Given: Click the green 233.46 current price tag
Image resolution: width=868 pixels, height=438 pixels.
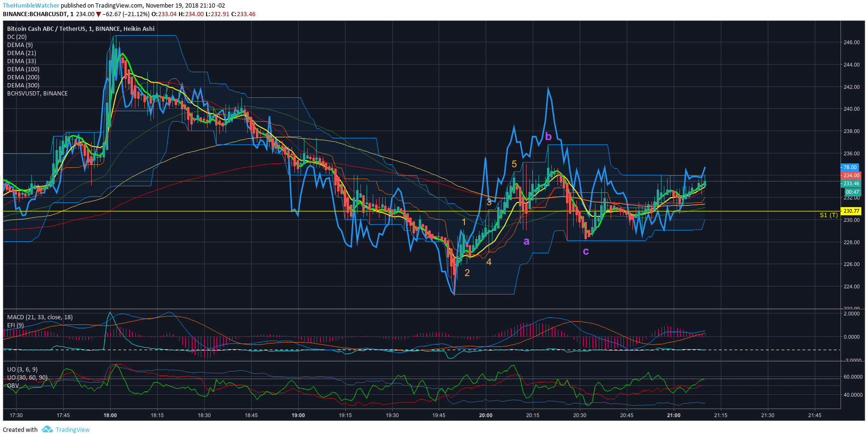Looking at the screenshot, I should pyautogui.click(x=851, y=183).
